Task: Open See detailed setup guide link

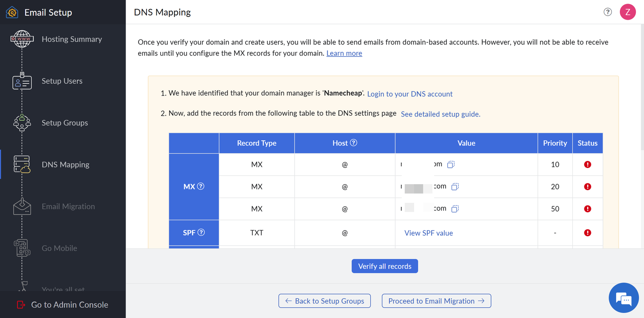Action: (x=440, y=114)
